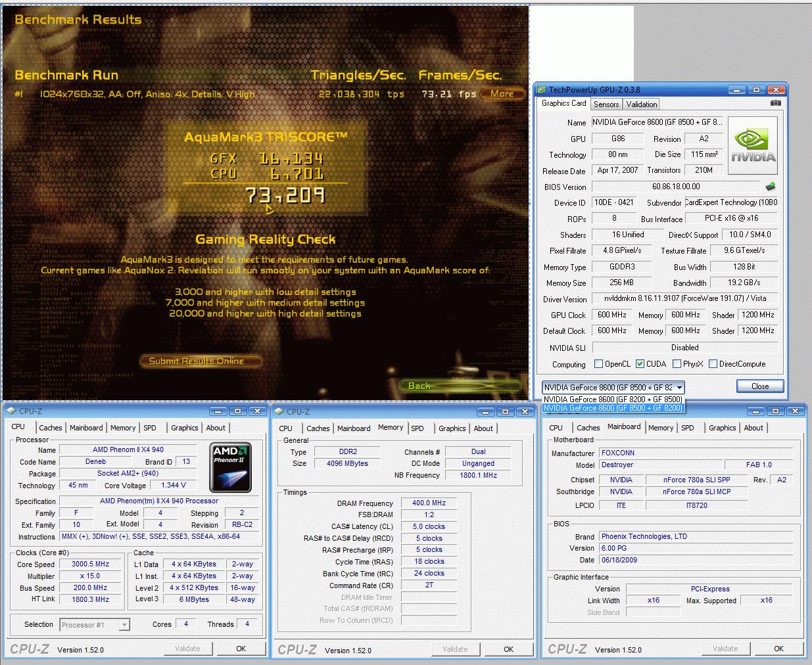The height and width of the screenshot is (665, 812).
Task: Open Caches tab in middle CPU-Z window
Action: pos(318,428)
